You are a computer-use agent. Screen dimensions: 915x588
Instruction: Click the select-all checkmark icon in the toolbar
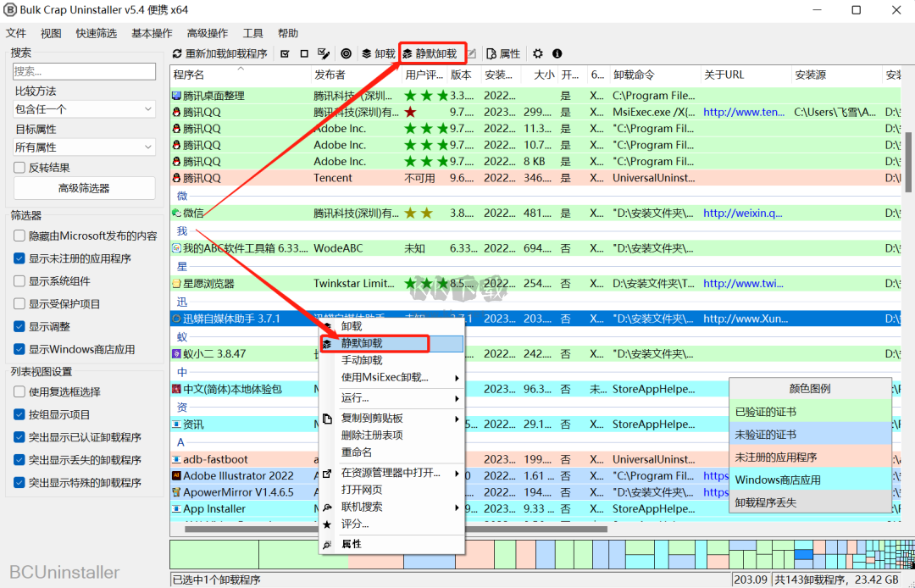283,53
